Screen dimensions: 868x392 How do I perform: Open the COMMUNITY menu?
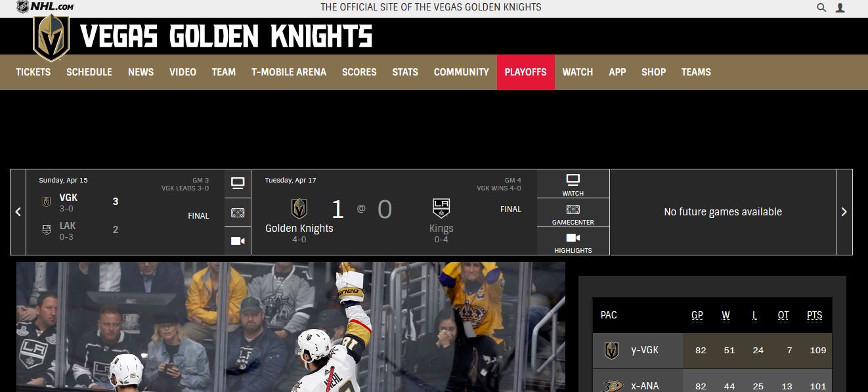point(462,72)
